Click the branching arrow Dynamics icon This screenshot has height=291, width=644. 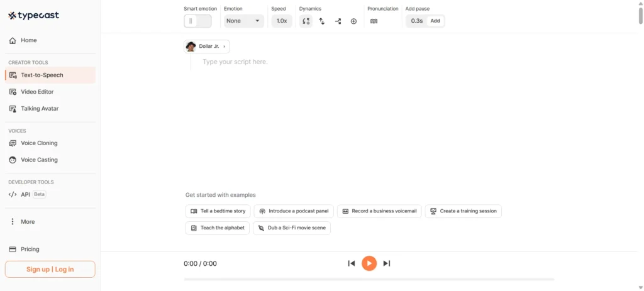338,21
